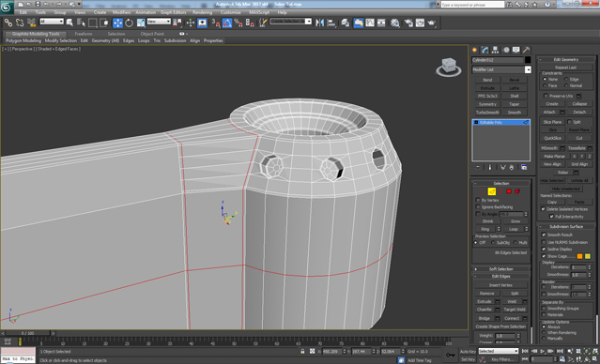The height and width of the screenshot is (364, 600).
Task: Activate Select and Move tool
Action: 118,23
